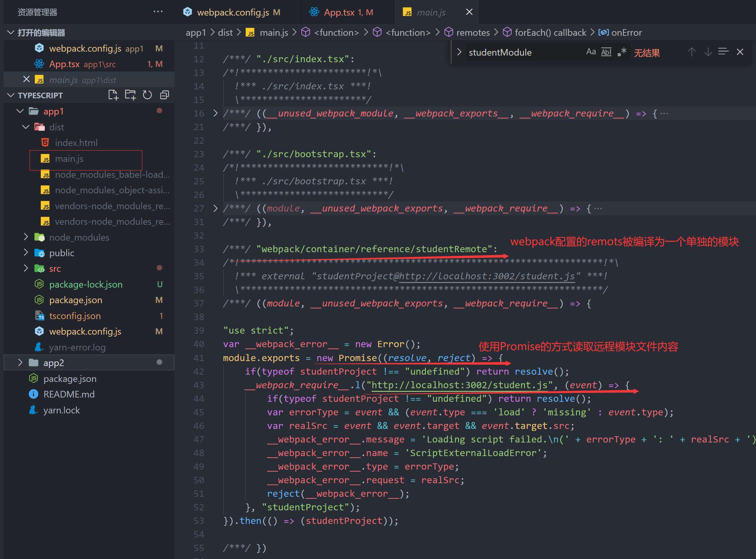The image size is (756, 559).
Task: Click the localhost:3002/student.js link on line 35
Action: 487,276
